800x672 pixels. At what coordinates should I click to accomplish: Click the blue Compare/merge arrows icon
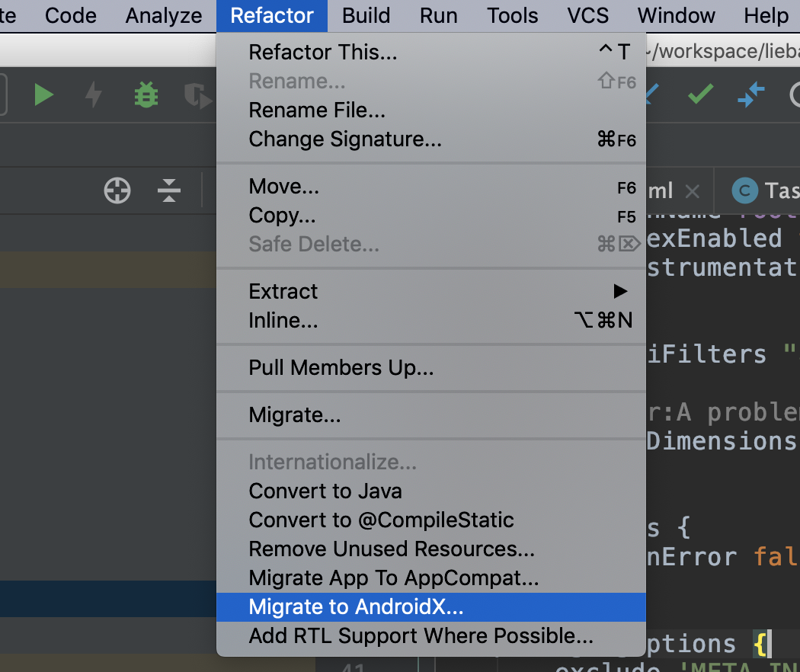click(750, 94)
